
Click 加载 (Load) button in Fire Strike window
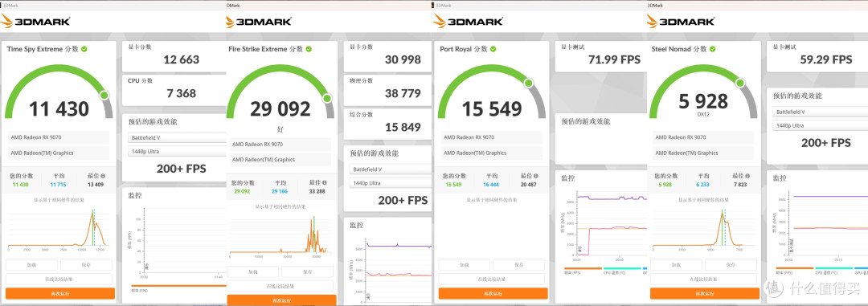(x=253, y=272)
